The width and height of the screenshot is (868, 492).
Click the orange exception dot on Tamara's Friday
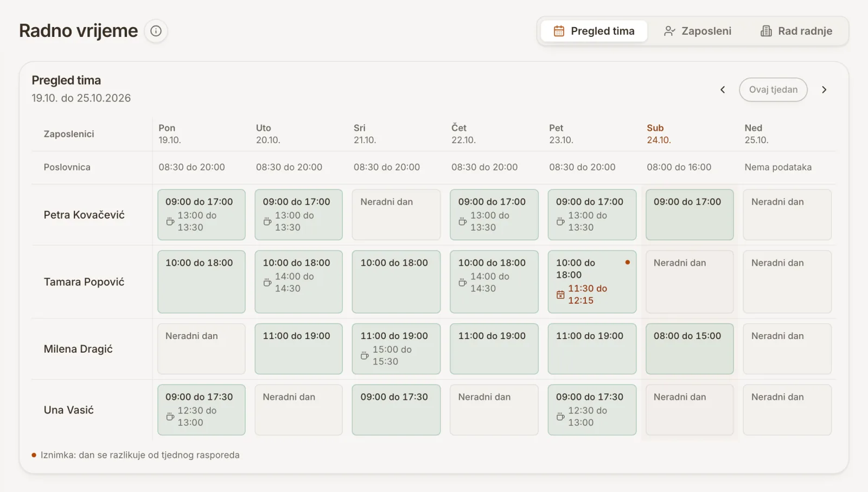click(628, 263)
